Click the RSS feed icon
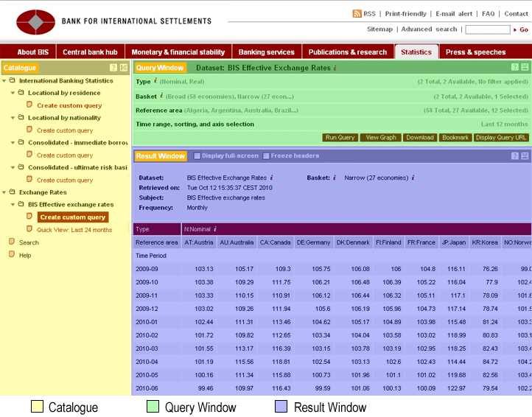The width and height of the screenshot is (532, 417). point(357,13)
